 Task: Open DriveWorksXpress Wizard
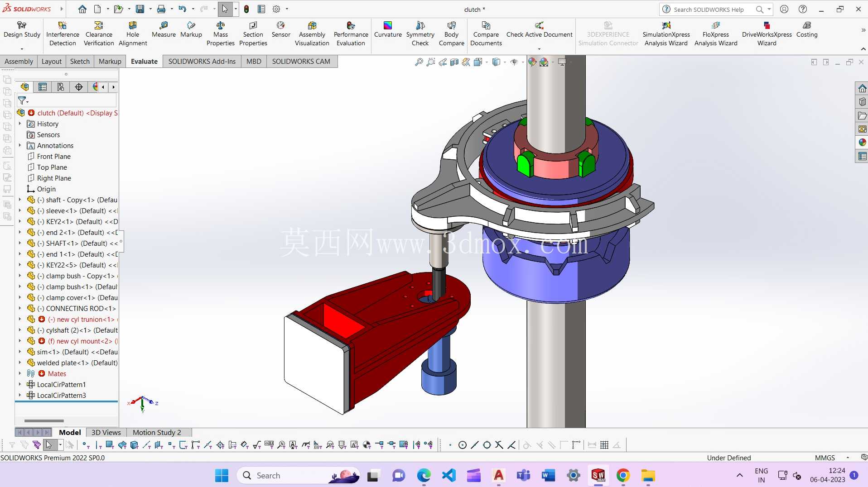767,34
